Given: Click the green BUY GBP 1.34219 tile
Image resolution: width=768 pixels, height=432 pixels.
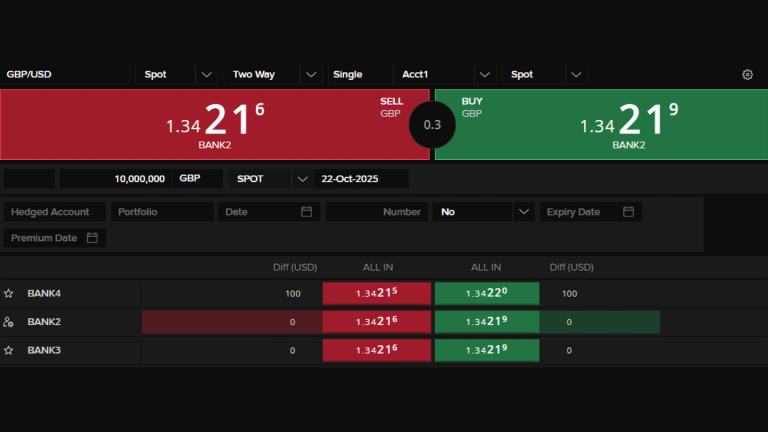Looking at the screenshot, I should pos(601,124).
